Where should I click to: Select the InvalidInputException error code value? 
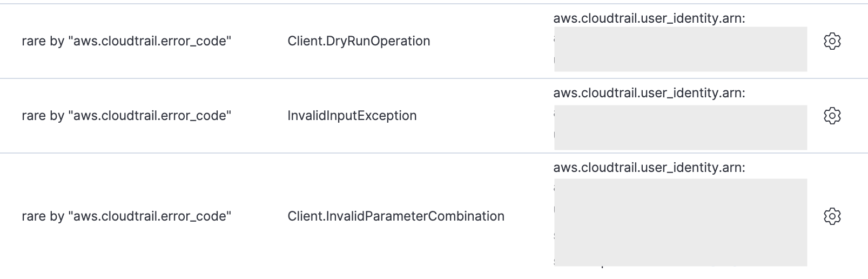tap(352, 116)
